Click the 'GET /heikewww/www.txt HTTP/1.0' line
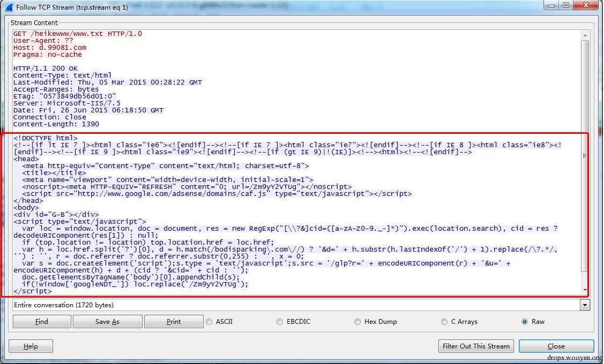 pyautogui.click(x=77, y=34)
